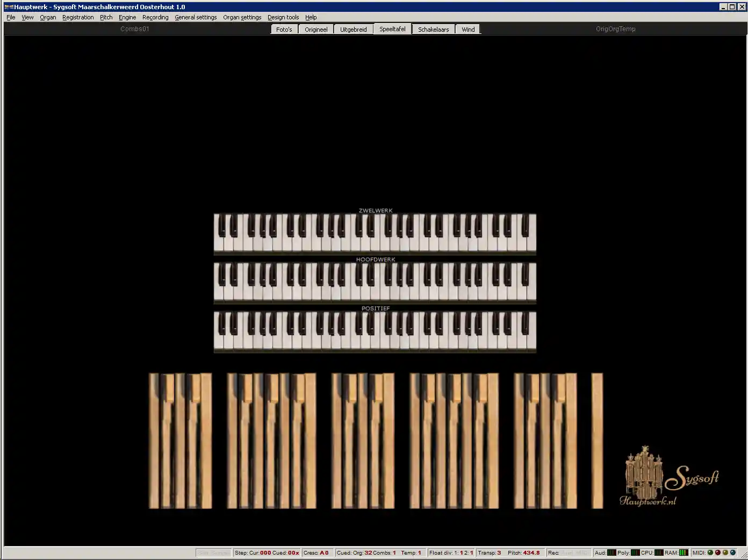Select the Wind tab

468,30
